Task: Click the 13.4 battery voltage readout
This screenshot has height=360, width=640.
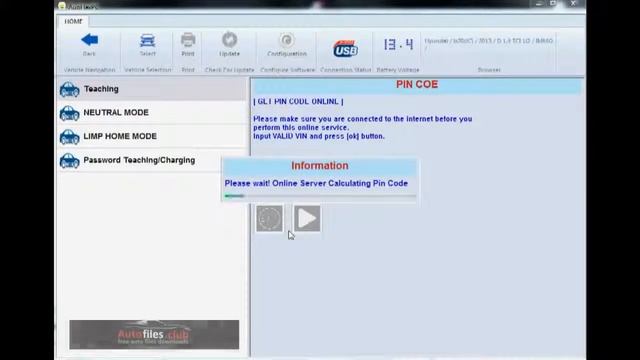Action: pyautogui.click(x=398, y=44)
